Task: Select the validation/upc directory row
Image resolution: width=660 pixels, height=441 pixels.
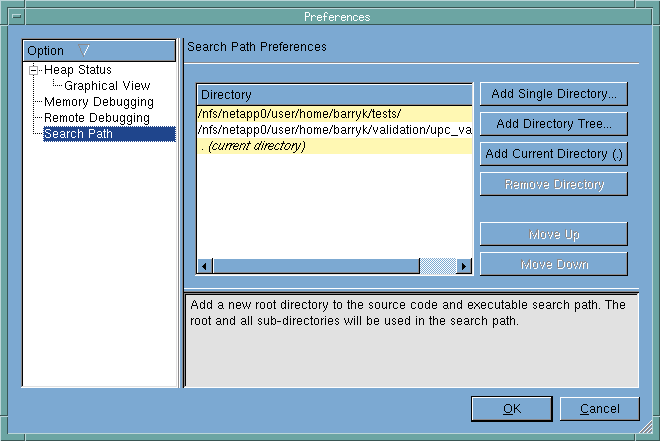Action: 334,130
